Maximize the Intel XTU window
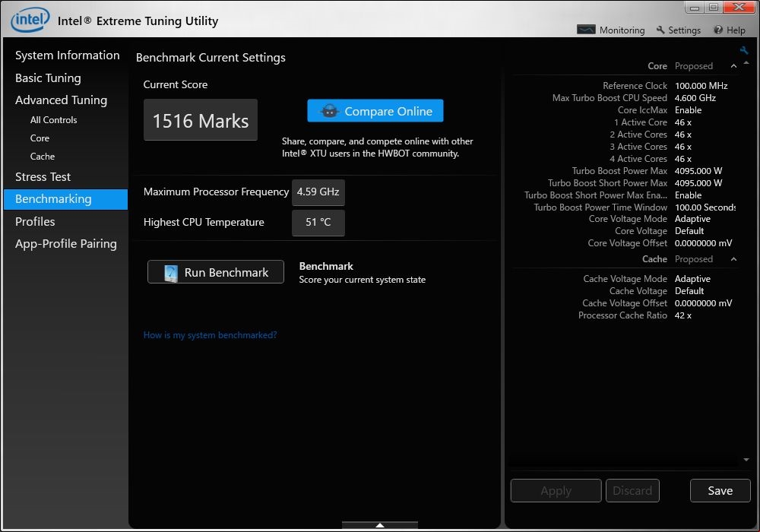 713,8
